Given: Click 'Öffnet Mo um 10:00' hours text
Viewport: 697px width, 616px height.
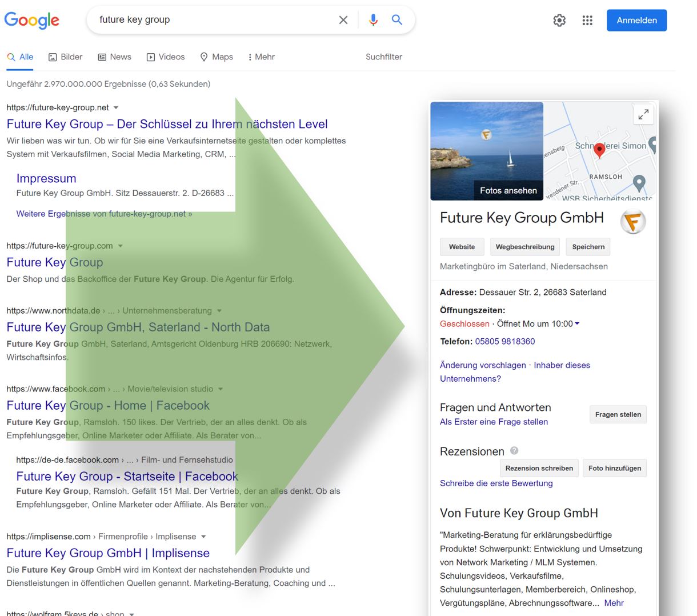Looking at the screenshot, I should [535, 323].
